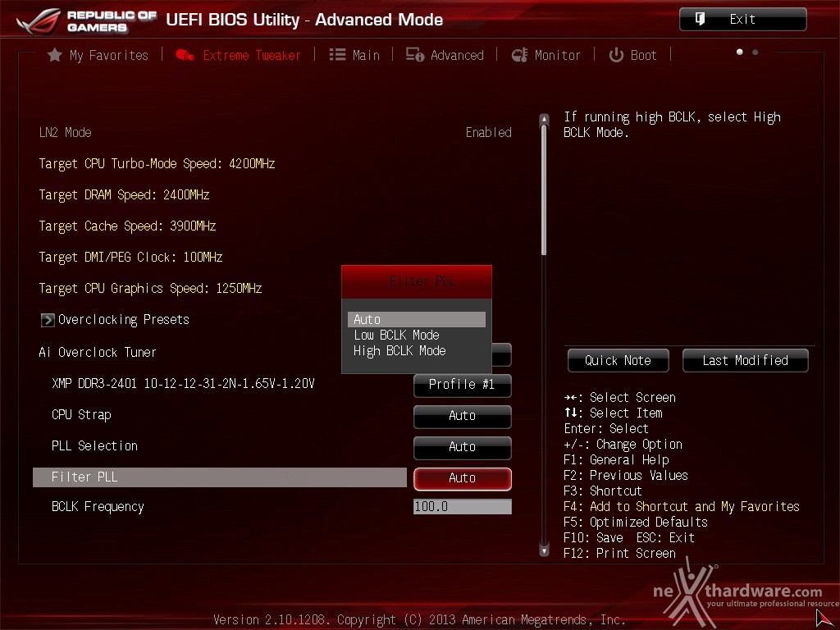The height and width of the screenshot is (630, 840).
Task: Click the exit door icon
Action: [x=700, y=20]
